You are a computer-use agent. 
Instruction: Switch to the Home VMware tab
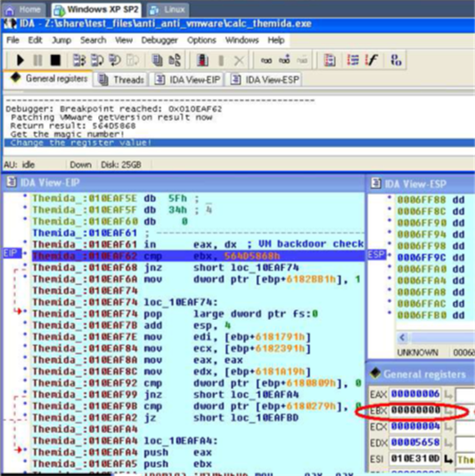[23, 10]
